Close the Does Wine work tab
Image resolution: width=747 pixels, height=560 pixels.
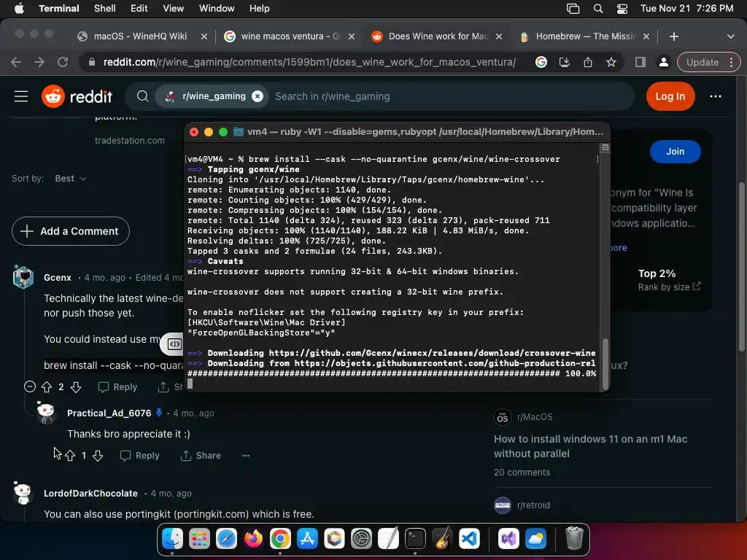click(499, 36)
